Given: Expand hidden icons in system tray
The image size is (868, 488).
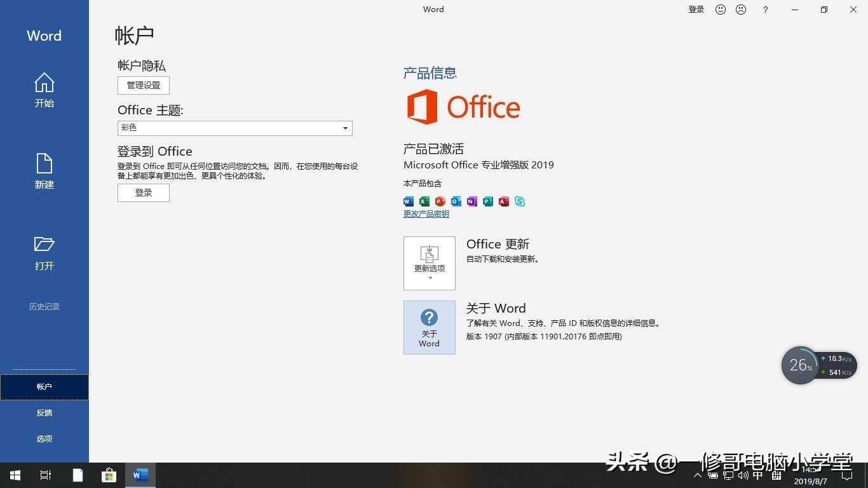Looking at the screenshot, I should point(697,475).
